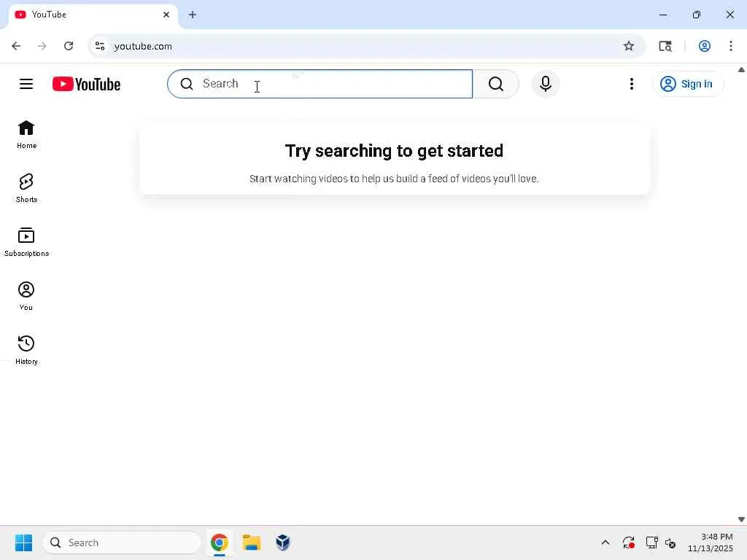747x560 pixels.
Task: Bookmark this page with the star
Action: click(x=629, y=46)
